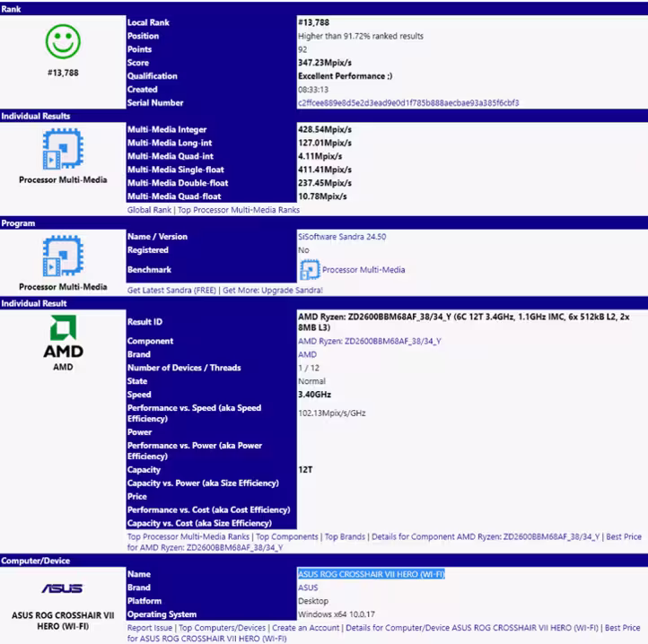Click the Computer/Device section header
Image resolution: width=648 pixels, height=644 pixels.
(x=324, y=561)
